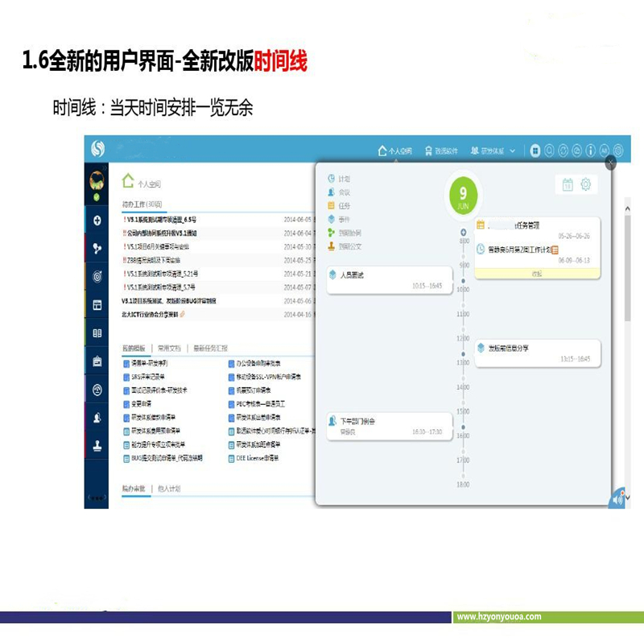Click the target icon in left sidebar

[x=97, y=276]
